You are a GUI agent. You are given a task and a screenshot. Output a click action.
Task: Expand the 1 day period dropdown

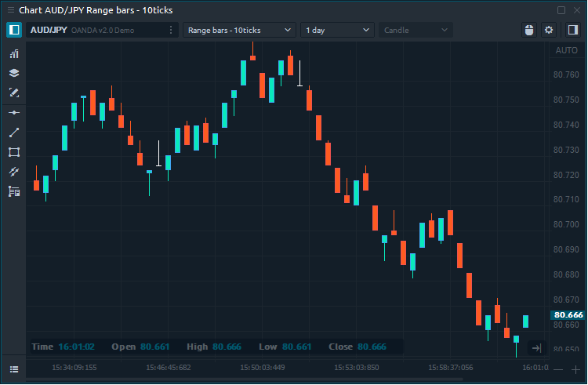(x=337, y=30)
